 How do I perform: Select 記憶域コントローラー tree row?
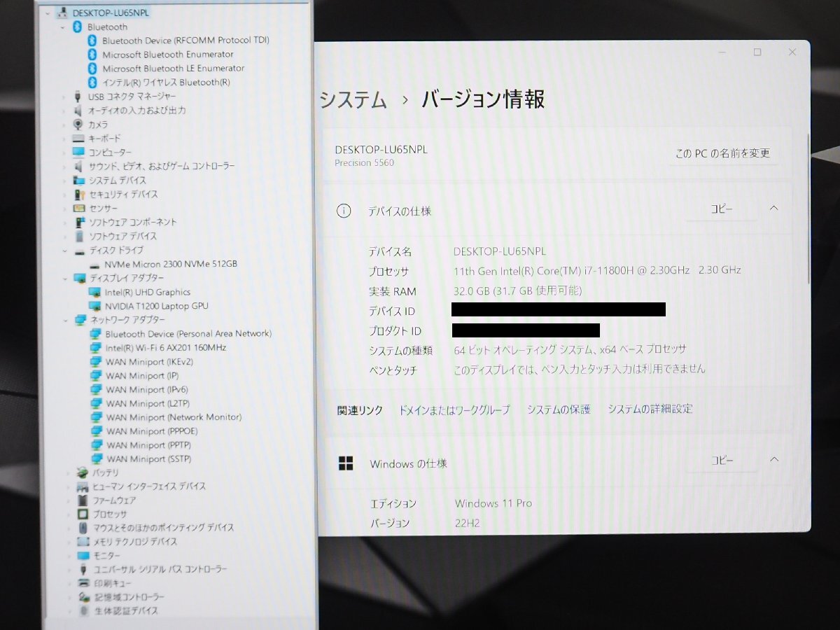129,597
